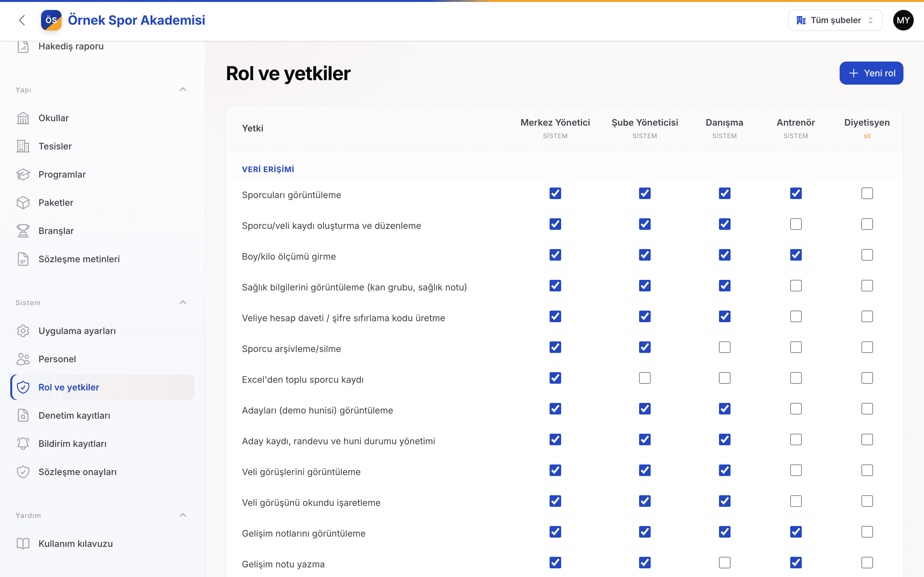
Task: Check Excel'den toplu sporcu kaydı for Şube Yöneticisi
Action: (x=645, y=378)
